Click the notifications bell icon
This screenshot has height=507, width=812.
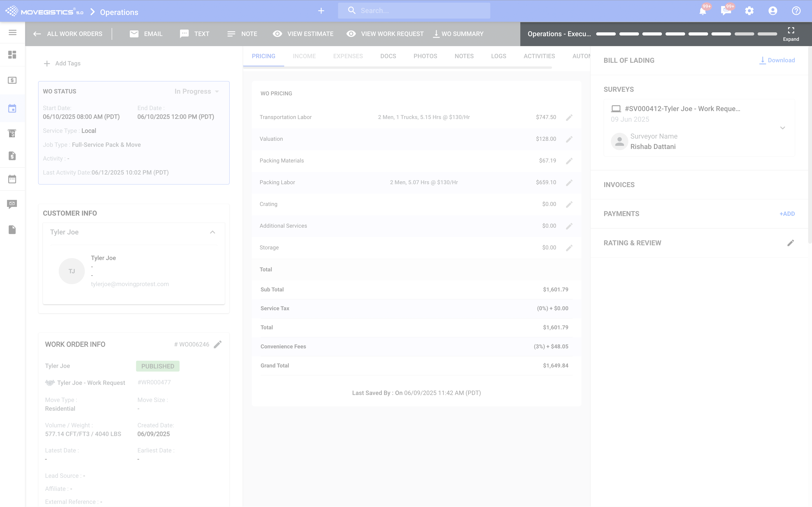703,11
